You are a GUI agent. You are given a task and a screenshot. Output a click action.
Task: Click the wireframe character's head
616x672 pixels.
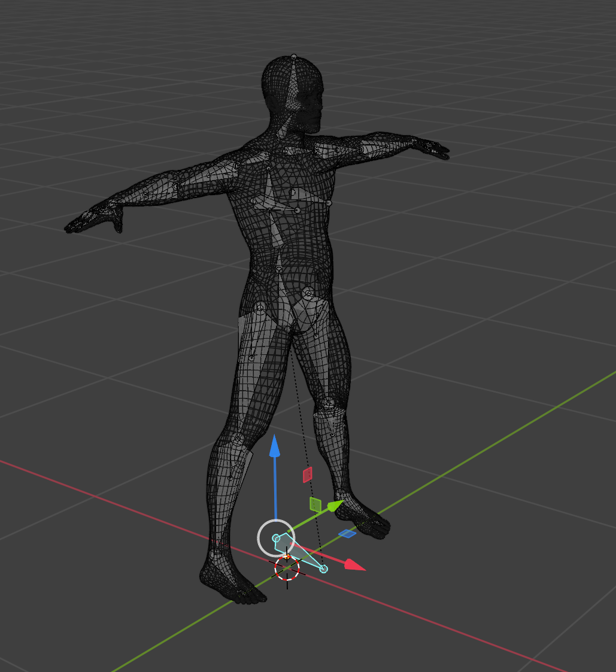coord(292,95)
